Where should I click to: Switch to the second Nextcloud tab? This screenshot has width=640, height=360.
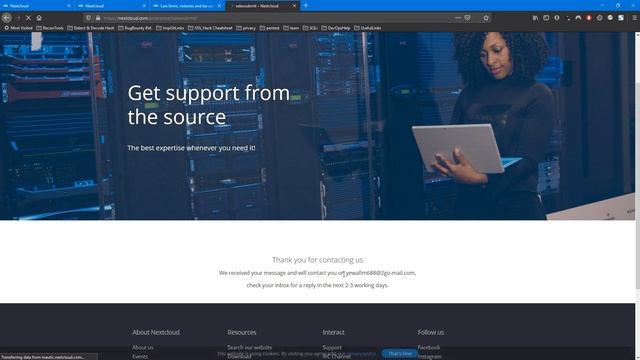112,6
